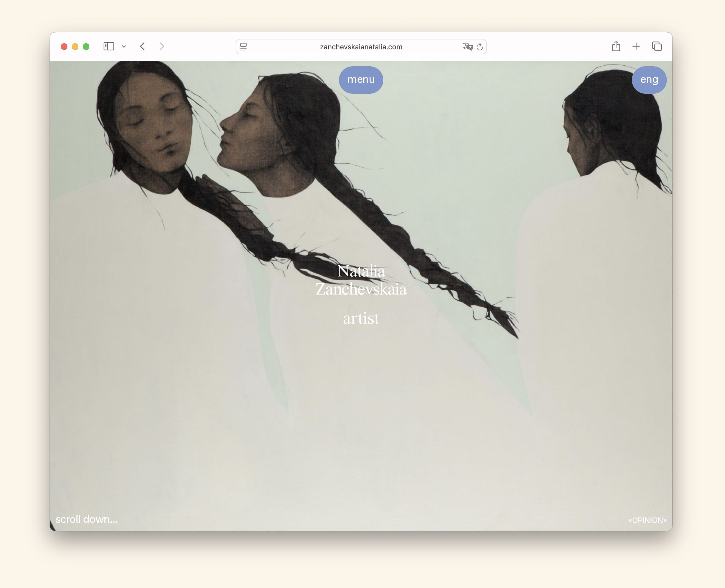Switch language with eng button
The image size is (725, 588).
click(649, 80)
